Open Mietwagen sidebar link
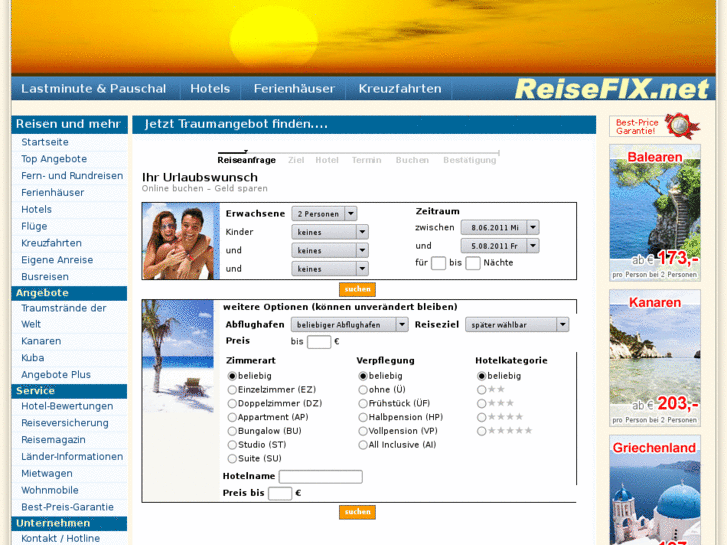The image size is (727, 545). pos(47,474)
